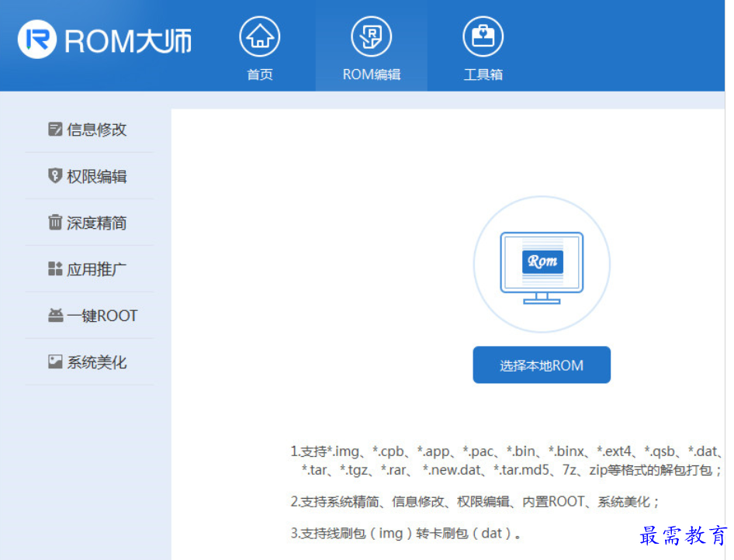The image size is (734, 560).
Task: Click the 一键ROOT android icon
Action: [x=55, y=316]
